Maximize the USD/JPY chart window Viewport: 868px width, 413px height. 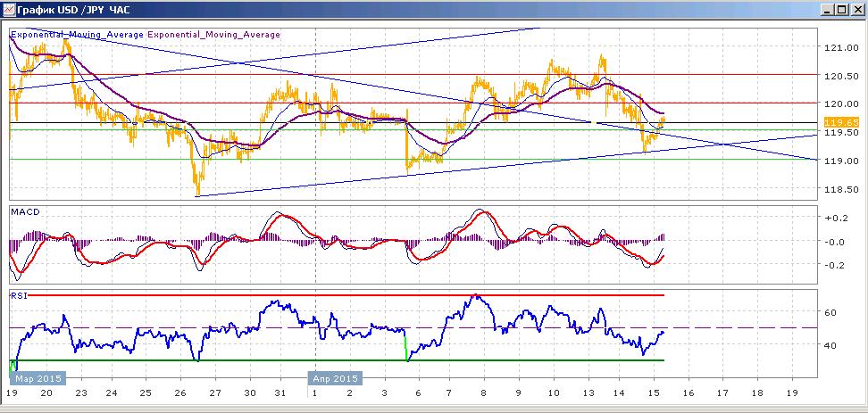point(841,10)
